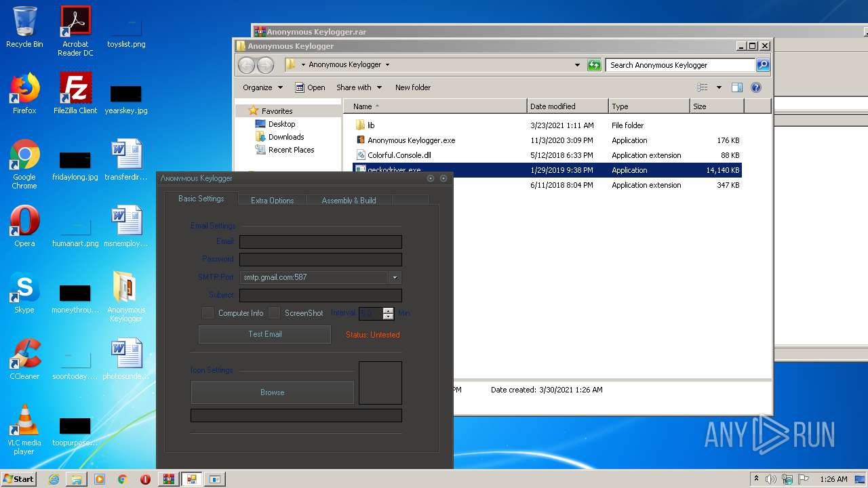The width and height of the screenshot is (868, 488).
Task: Open the Anonymous Keylogger desktop folder
Action: point(126,298)
